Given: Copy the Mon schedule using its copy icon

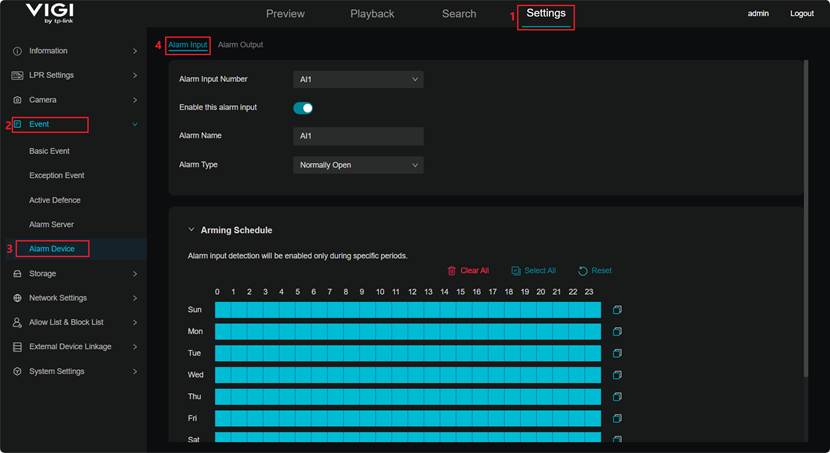Looking at the screenshot, I should 617,332.
